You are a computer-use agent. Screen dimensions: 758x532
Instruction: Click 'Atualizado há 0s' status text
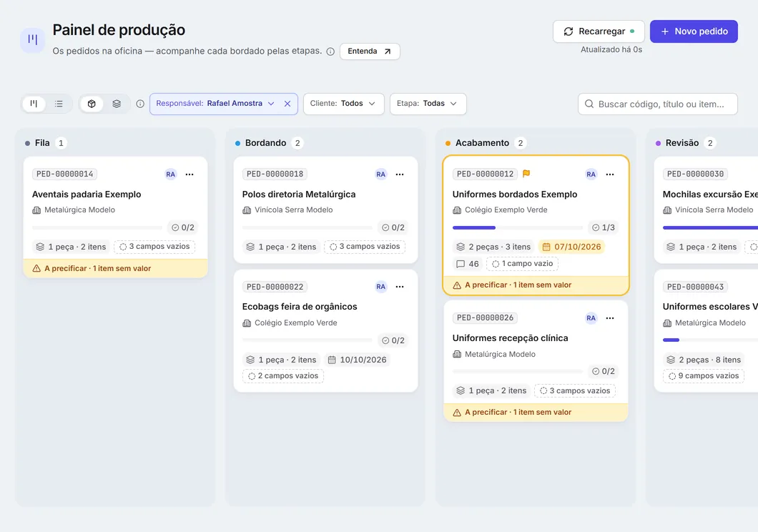click(x=611, y=50)
